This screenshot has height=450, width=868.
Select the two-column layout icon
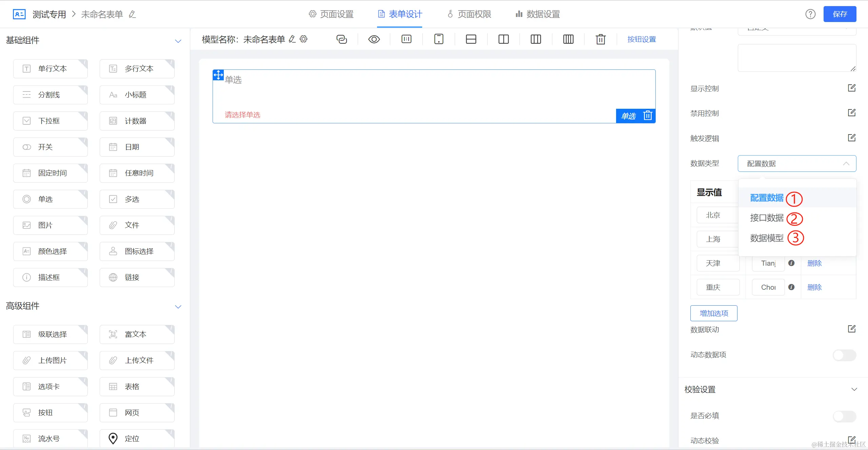point(504,39)
